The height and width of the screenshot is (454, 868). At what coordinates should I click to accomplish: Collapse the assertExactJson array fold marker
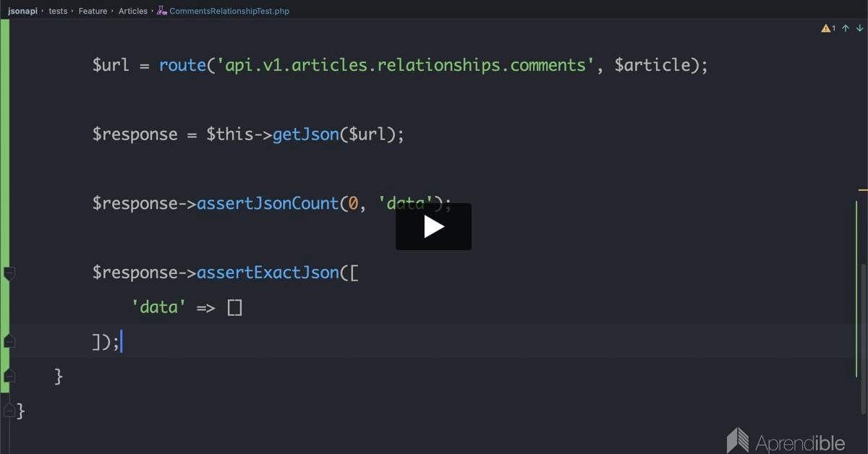(9, 273)
